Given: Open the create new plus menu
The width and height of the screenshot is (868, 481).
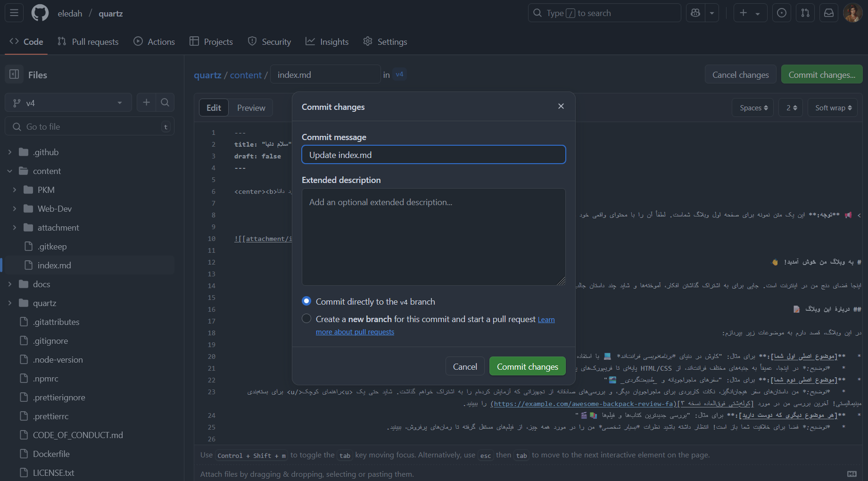Looking at the screenshot, I should tap(750, 13).
